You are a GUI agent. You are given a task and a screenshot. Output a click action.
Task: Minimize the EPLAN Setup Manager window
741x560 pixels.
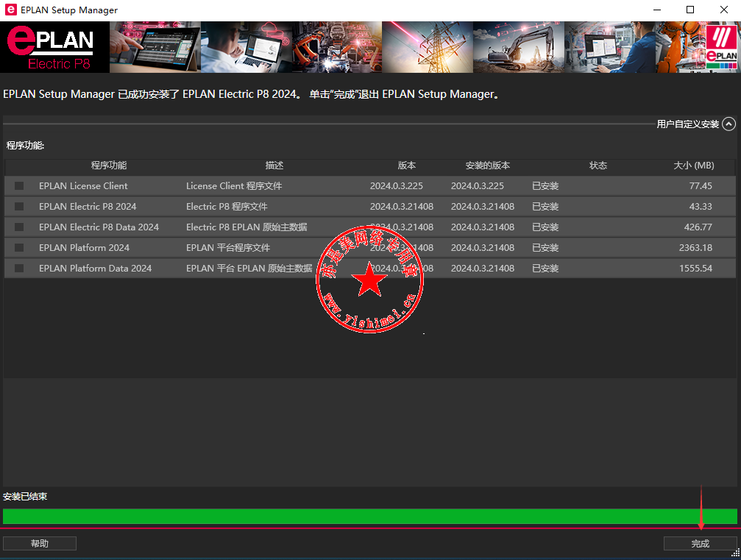point(656,10)
